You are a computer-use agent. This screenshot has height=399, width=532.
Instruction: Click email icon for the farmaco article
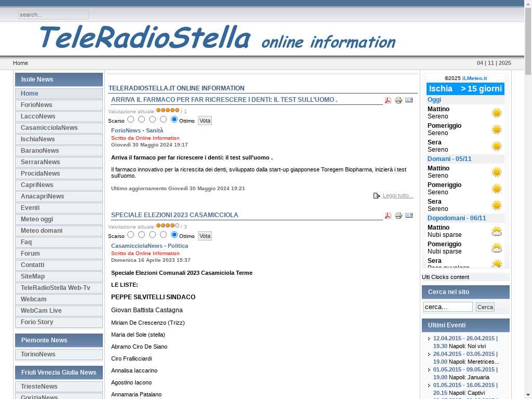[x=409, y=100]
